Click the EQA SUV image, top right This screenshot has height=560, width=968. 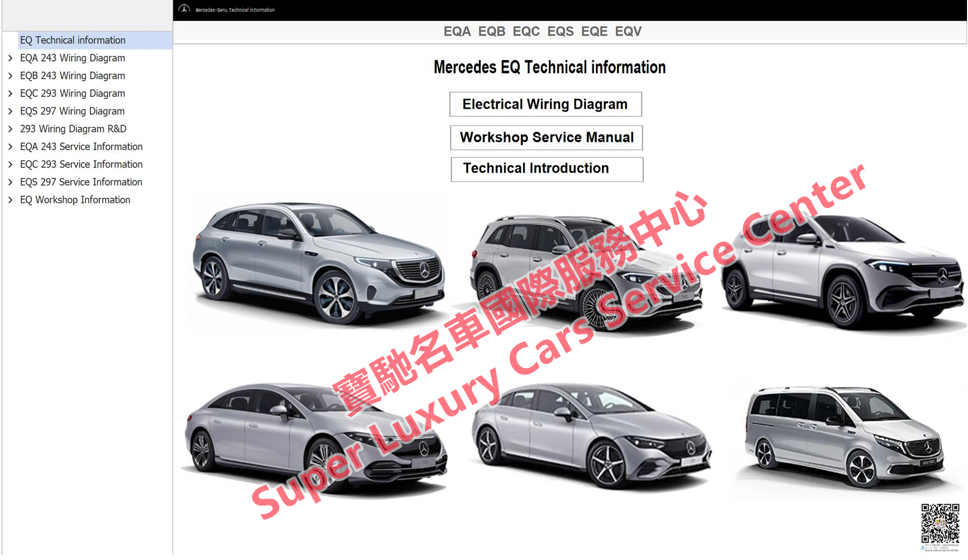tap(842, 272)
